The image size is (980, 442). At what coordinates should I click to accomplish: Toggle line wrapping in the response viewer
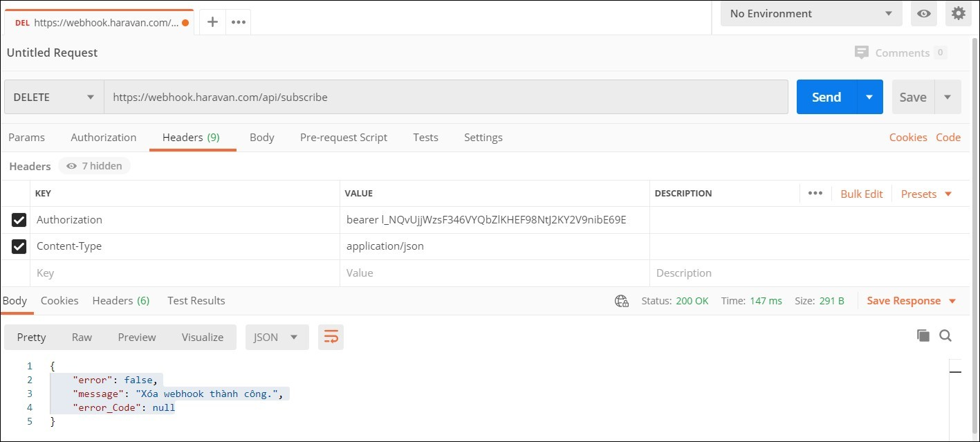pyautogui.click(x=331, y=337)
